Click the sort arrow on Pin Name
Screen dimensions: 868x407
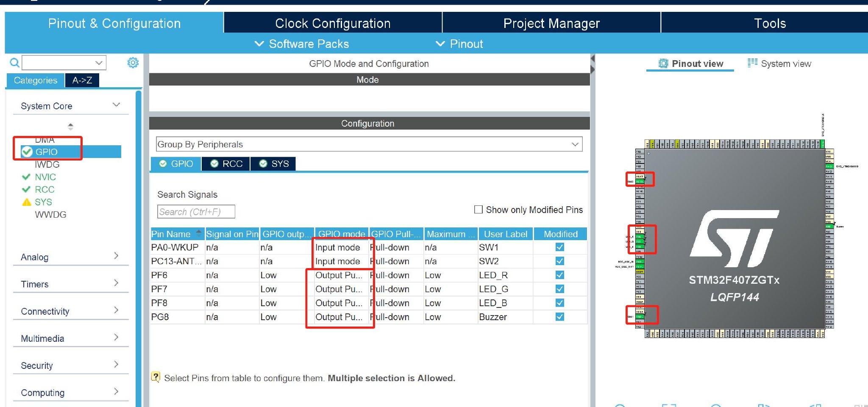198,233
